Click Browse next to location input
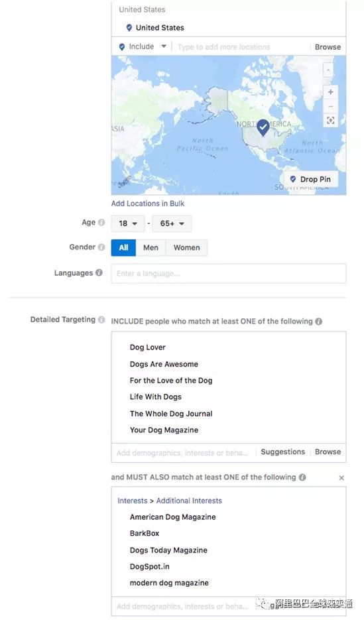The height and width of the screenshot is (620, 364). (328, 47)
